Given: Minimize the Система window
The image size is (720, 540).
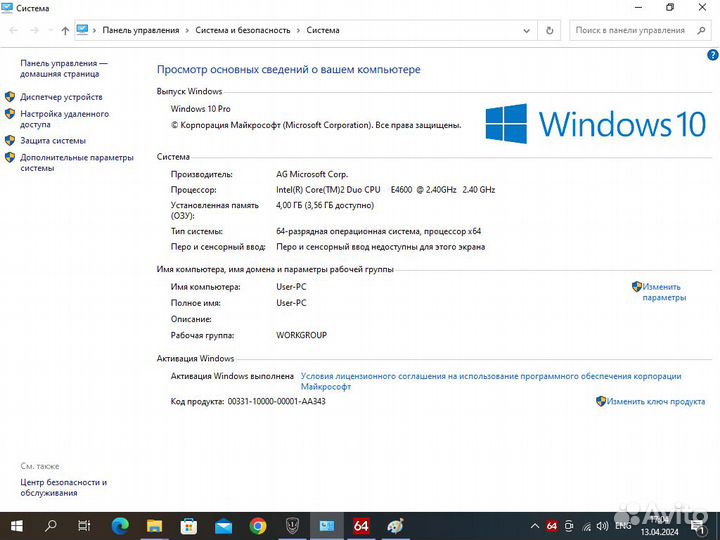Looking at the screenshot, I should (638, 8).
